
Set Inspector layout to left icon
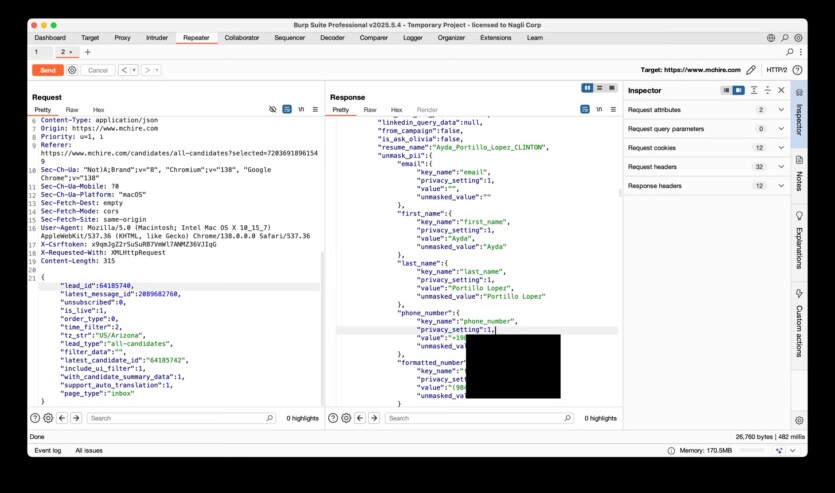(x=726, y=91)
